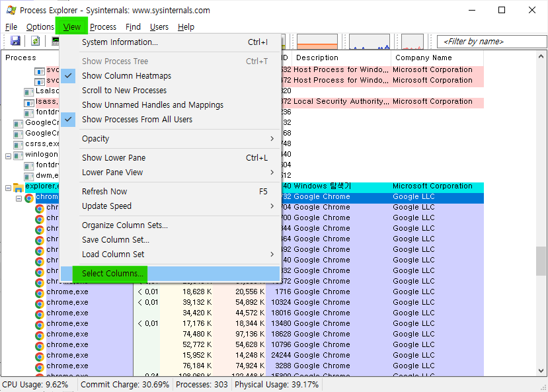Click CPU Usage 9.62% in status bar
The width and height of the screenshot is (548, 392).
point(35,385)
